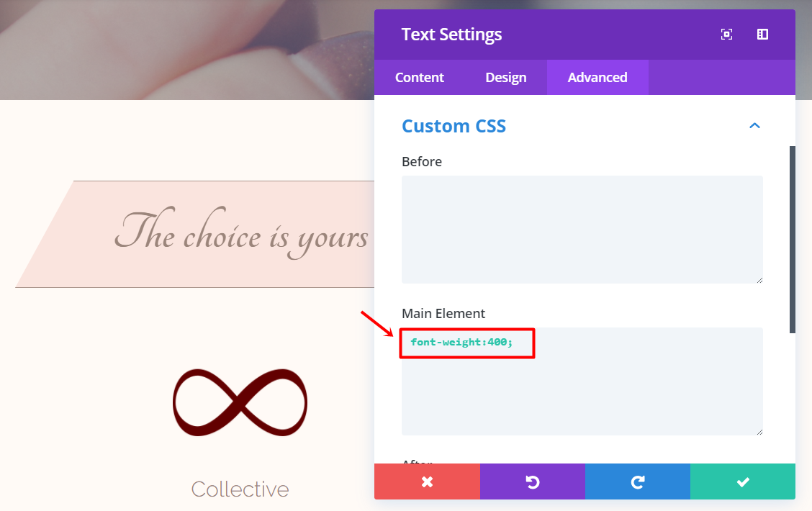Select the Advanced tab
The width and height of the screenshot is (812, 511).
coord(597,78)
